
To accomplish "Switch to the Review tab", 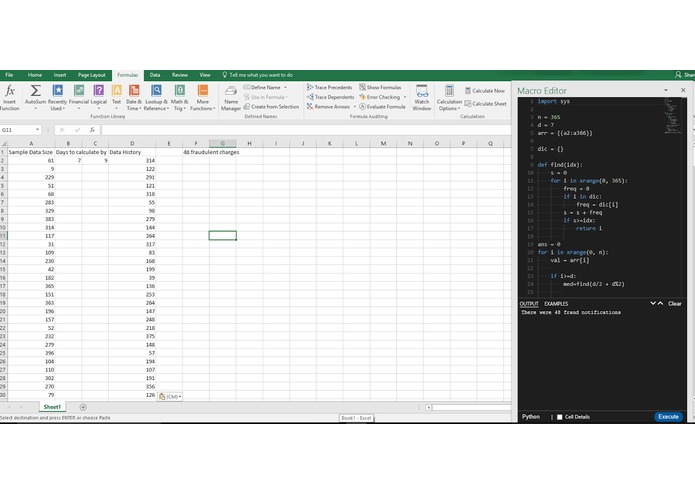I will tap(180, 75).
